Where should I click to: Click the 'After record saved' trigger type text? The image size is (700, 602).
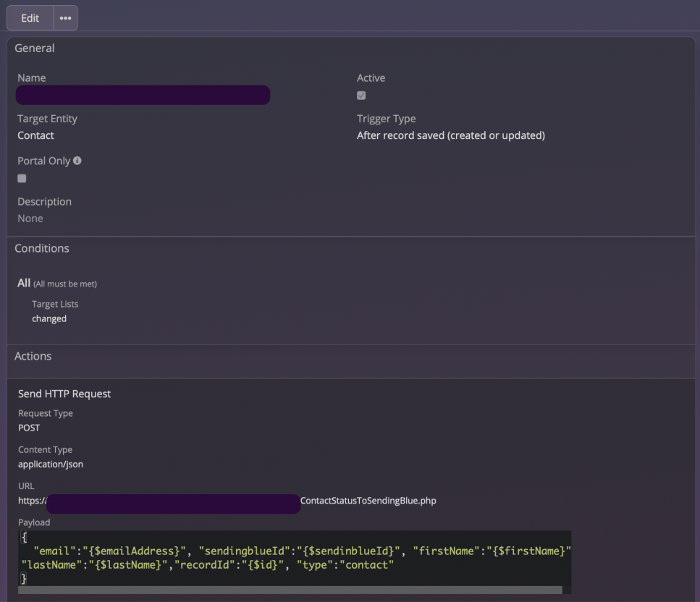450,135
